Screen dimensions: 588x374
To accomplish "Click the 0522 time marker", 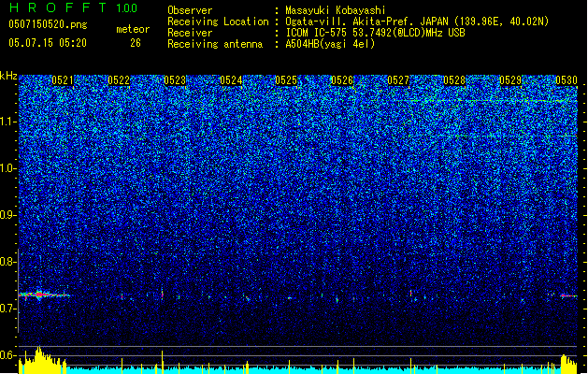I will (x=119, y=80).
